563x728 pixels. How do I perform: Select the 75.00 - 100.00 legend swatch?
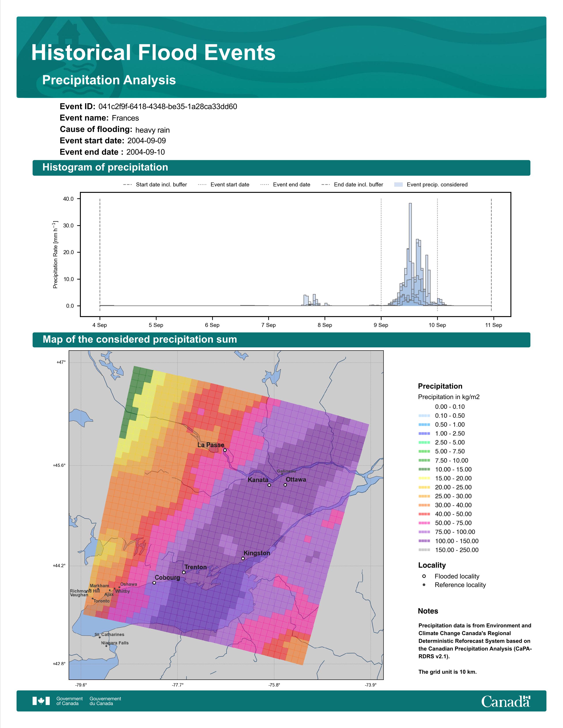424,532
